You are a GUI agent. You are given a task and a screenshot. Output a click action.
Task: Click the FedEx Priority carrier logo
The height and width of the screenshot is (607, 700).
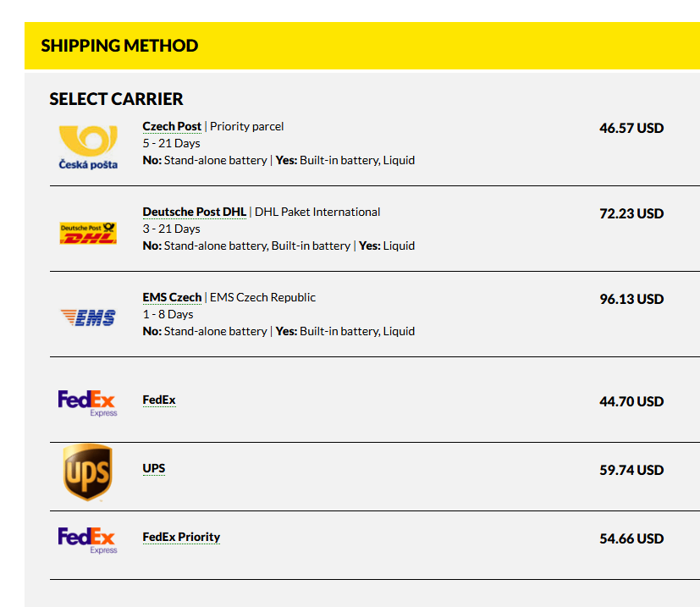88,539
